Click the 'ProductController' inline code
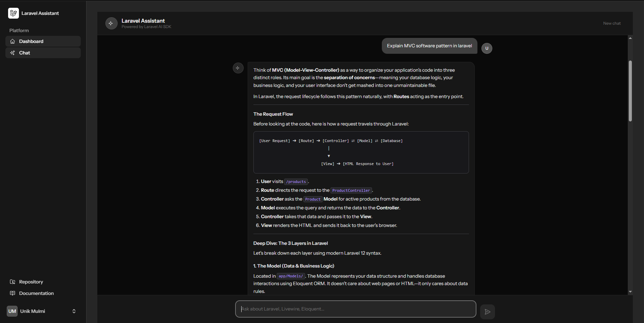The image size is (644, 323). 351,190
